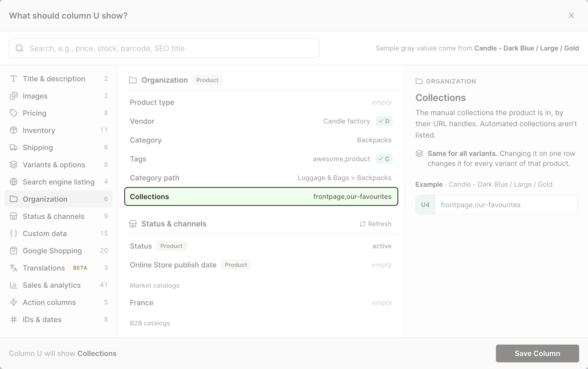Viewport: 588px width, 369px height.
Task: Choose the Category path field
Action: pyautogui.click(x=261, y=178)
